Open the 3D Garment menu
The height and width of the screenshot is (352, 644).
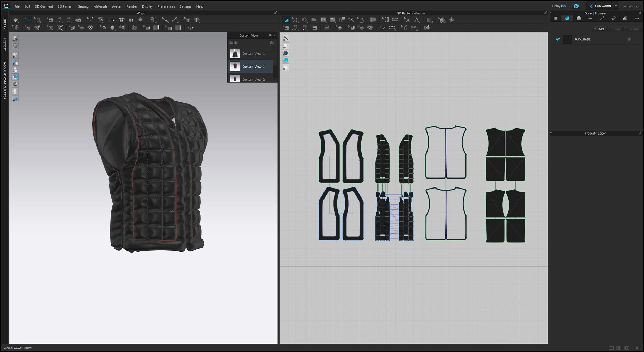[x=44, y=6]
